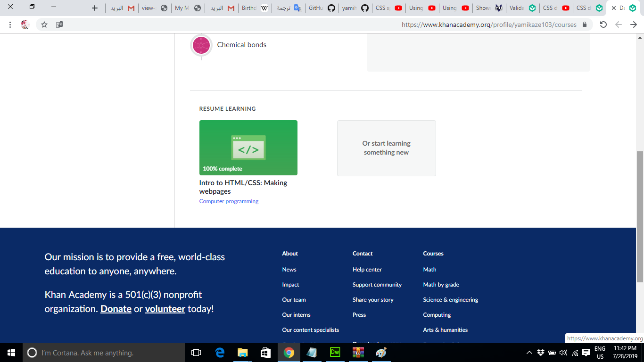Open the volume control tray icon
Screen dimensions: 644x362
[563, 353]
